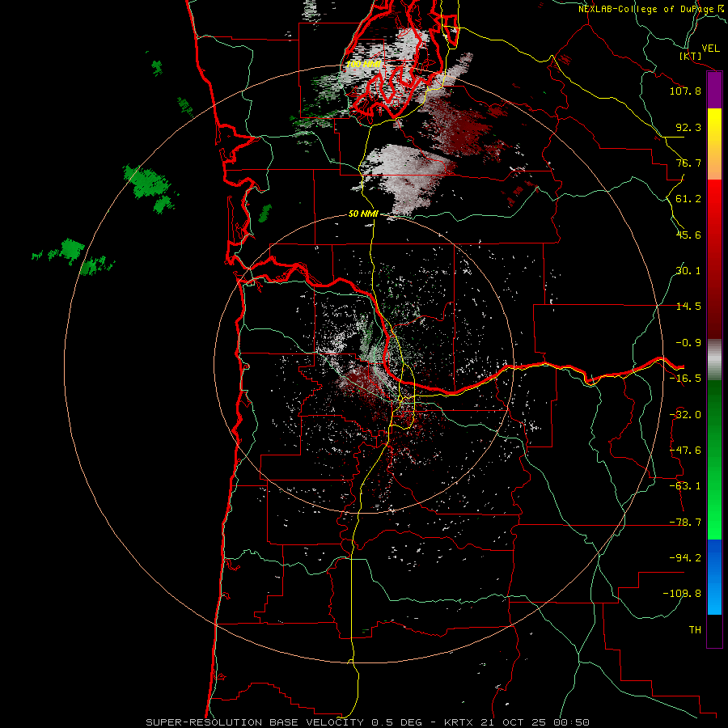Click the -47.6 velocity scale value
Screen dimensions: 728x728
685,451
